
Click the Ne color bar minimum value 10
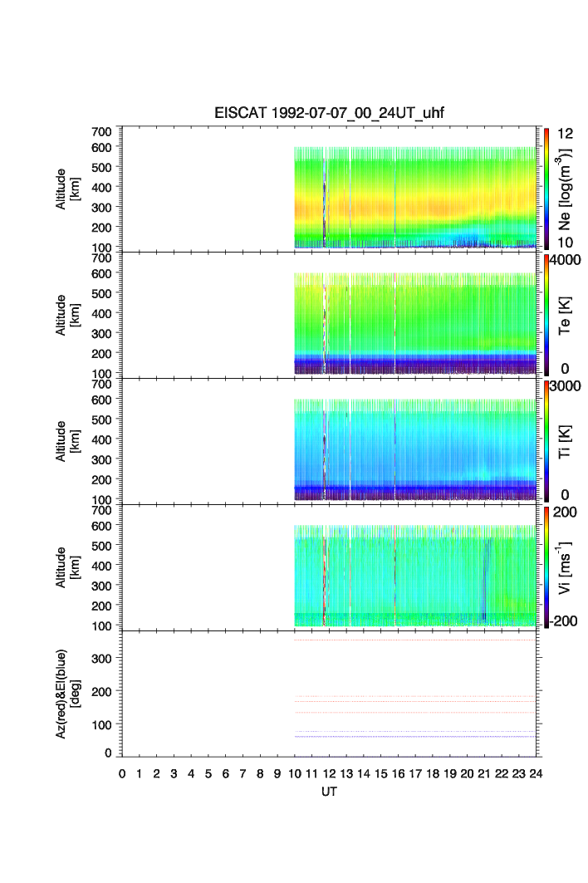point(565,243)
